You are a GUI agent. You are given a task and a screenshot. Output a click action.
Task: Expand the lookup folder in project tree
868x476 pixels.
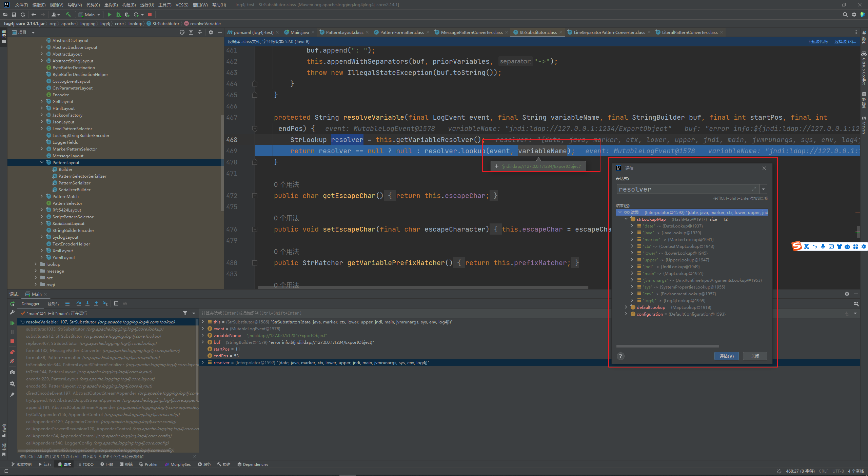pyautogui.click(x=36, y=264)
